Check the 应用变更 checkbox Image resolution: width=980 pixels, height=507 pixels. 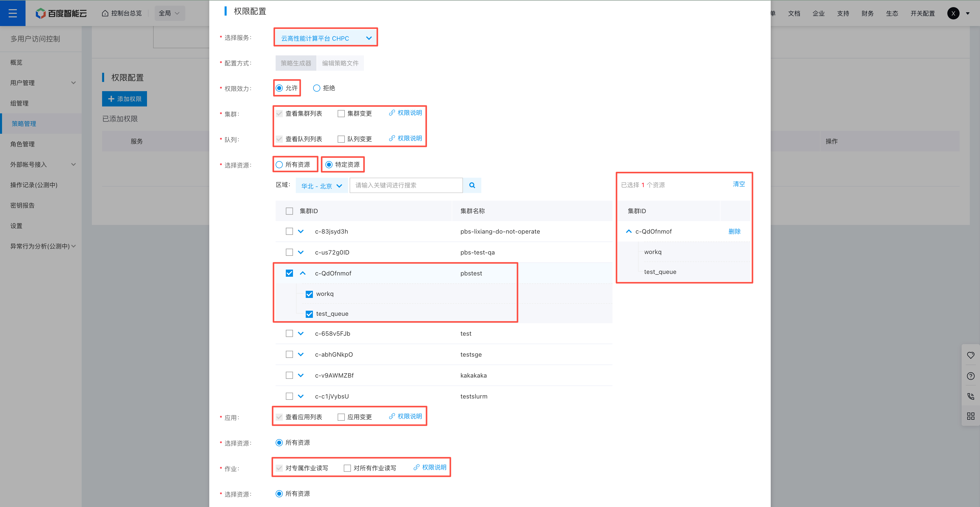341,417
